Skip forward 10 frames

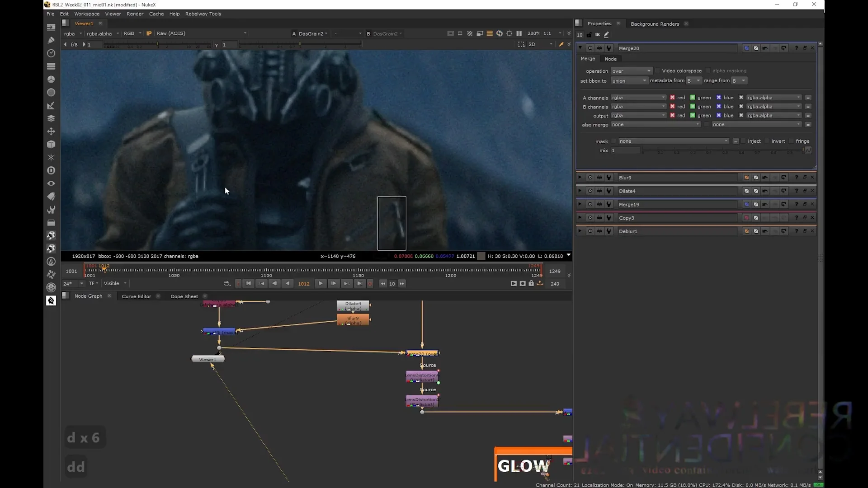401,284
